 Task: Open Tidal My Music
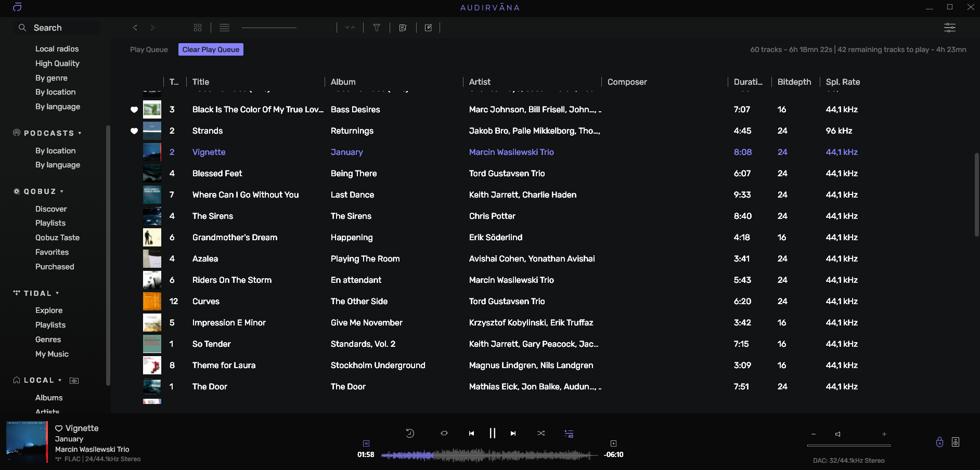point(52,354)
